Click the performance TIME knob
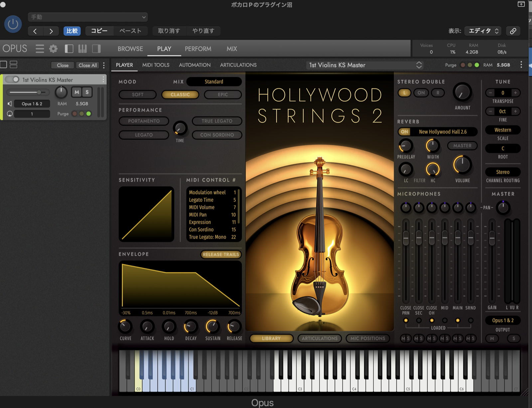 click(180, 128)
